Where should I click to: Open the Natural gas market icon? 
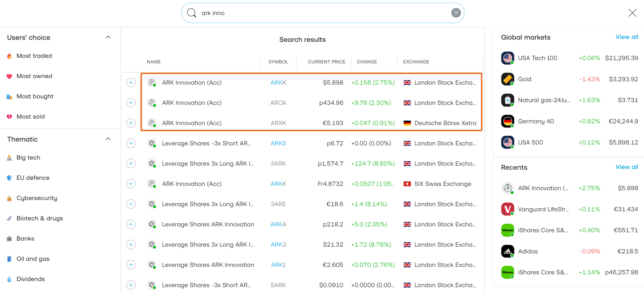point(508,100)
